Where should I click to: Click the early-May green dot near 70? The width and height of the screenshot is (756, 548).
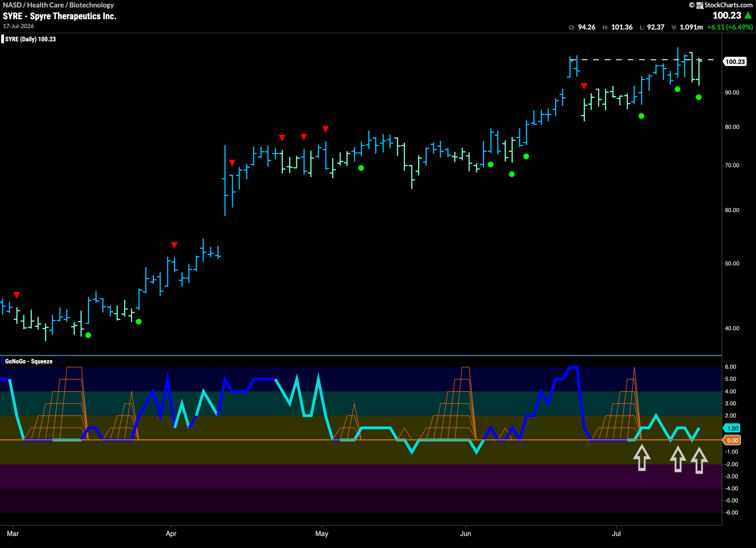[361, 168]
